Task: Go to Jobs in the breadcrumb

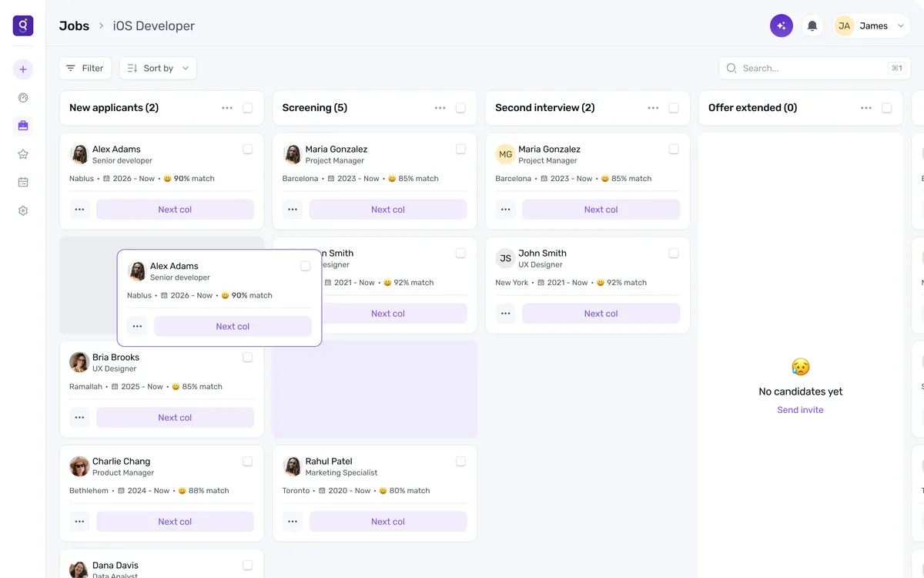Action: click(74, 25)
